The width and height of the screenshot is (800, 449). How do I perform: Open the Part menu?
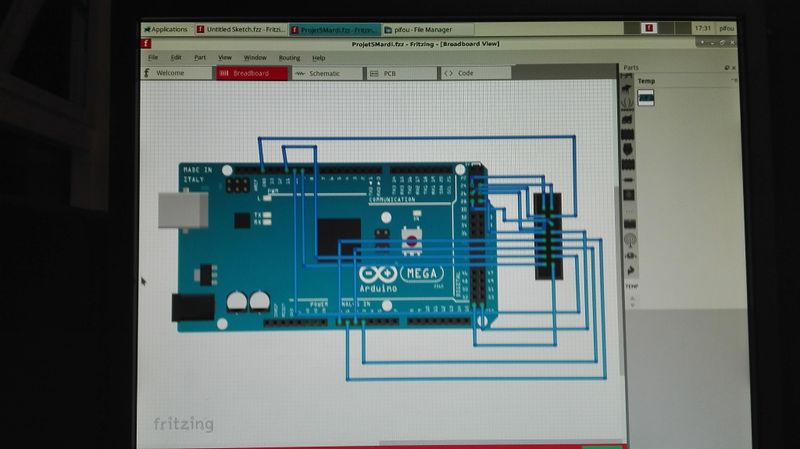pyautogui.click(x=200, y=58)
